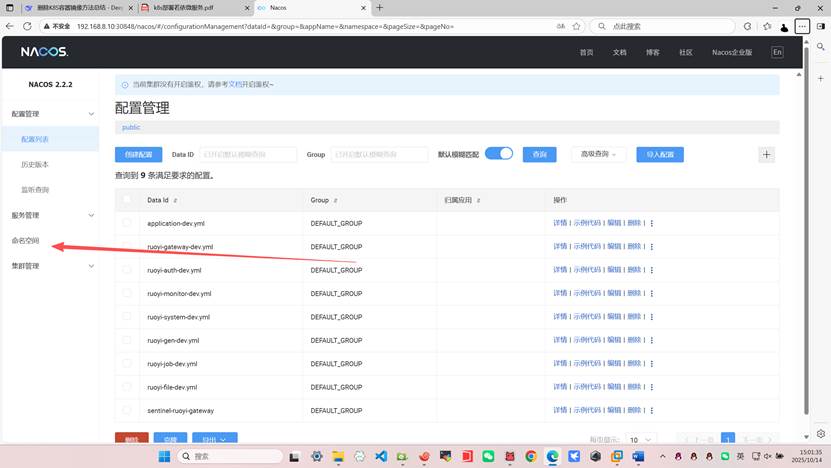831x468 pixels.
Task: Click 编辑 for application-dev.yml
Action: click(x=614, y=223)
